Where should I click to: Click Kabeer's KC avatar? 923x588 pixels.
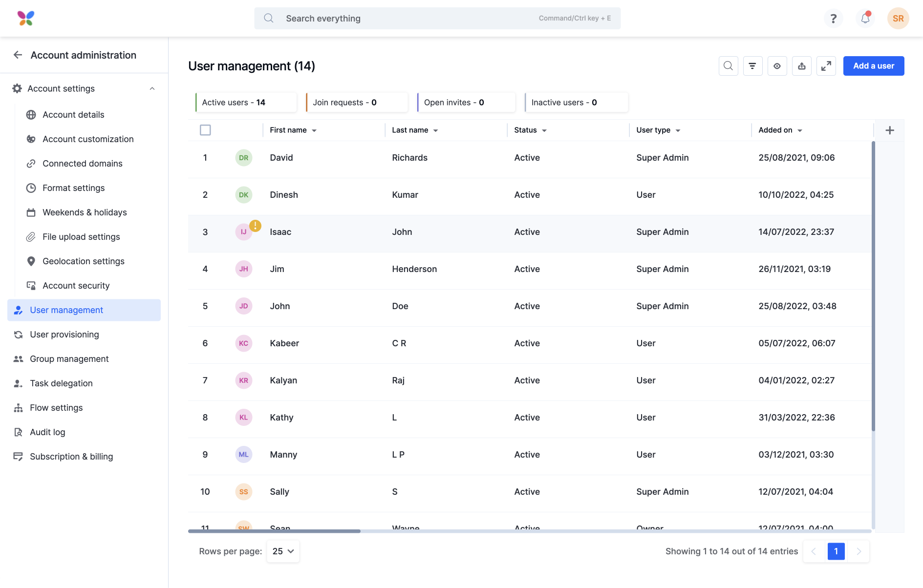[x=244, y=343]
